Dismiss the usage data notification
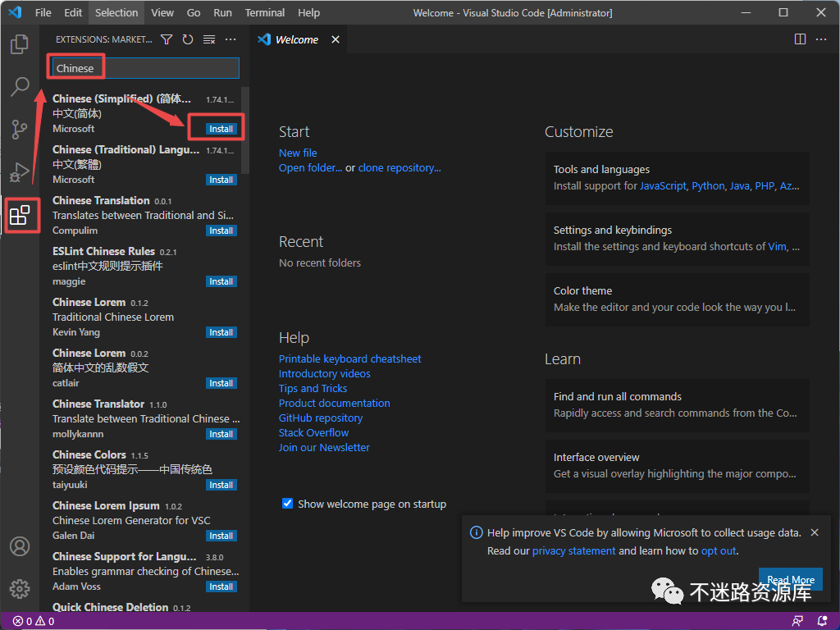 coord(815,532)
